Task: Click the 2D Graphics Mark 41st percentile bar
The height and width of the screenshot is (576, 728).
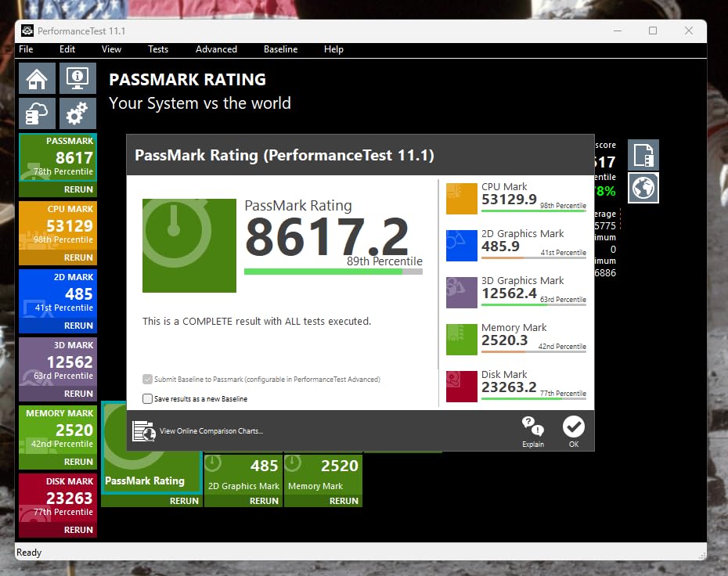Action: (533, 258)
